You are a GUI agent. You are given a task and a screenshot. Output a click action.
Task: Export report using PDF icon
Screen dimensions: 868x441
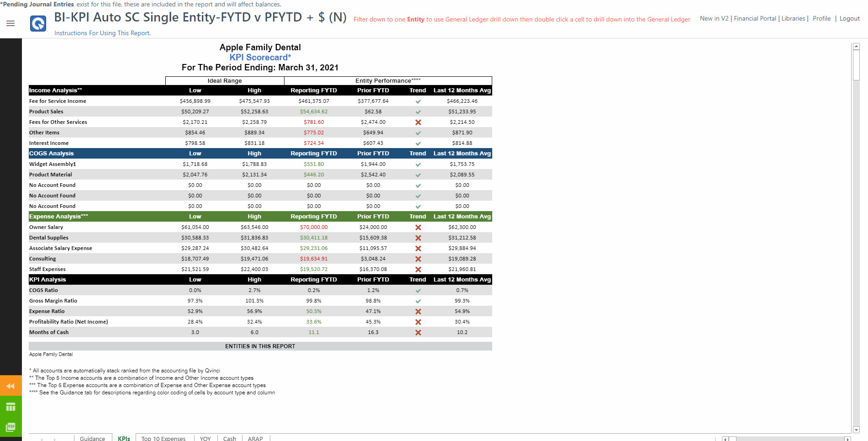pyautogui.click(x=11, y=427)
